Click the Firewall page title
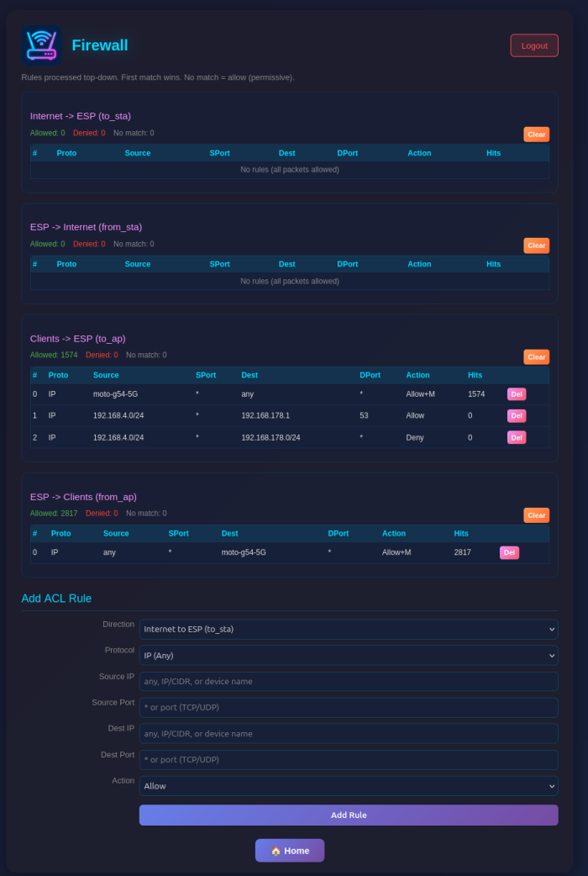The image size is (588, 876). (x=100, y=45)
